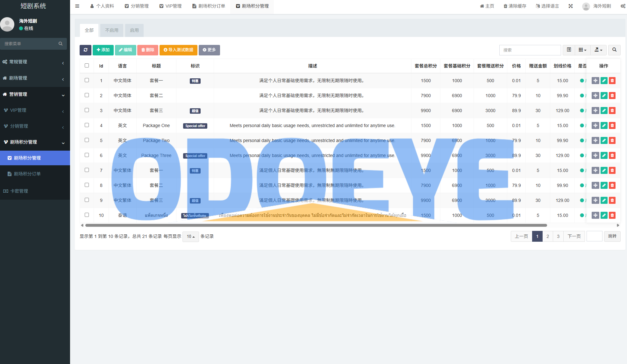Image resolution: width=627 pixels, height=364 pixels.
Task: Open the columns visibility dropdown
Action: (582, 50)
